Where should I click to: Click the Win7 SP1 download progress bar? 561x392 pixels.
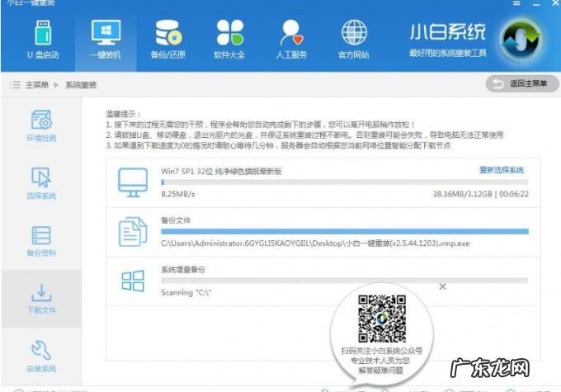[345, 182]
